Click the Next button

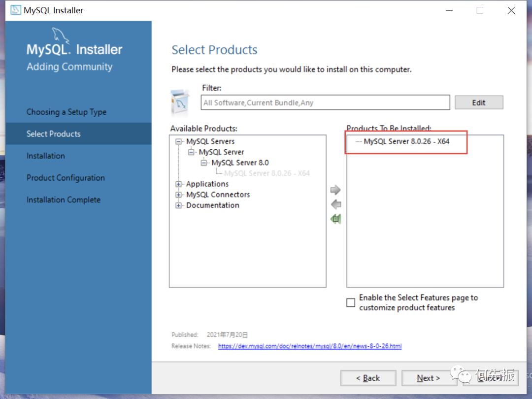pyautogui.click(x=429, y=378)
